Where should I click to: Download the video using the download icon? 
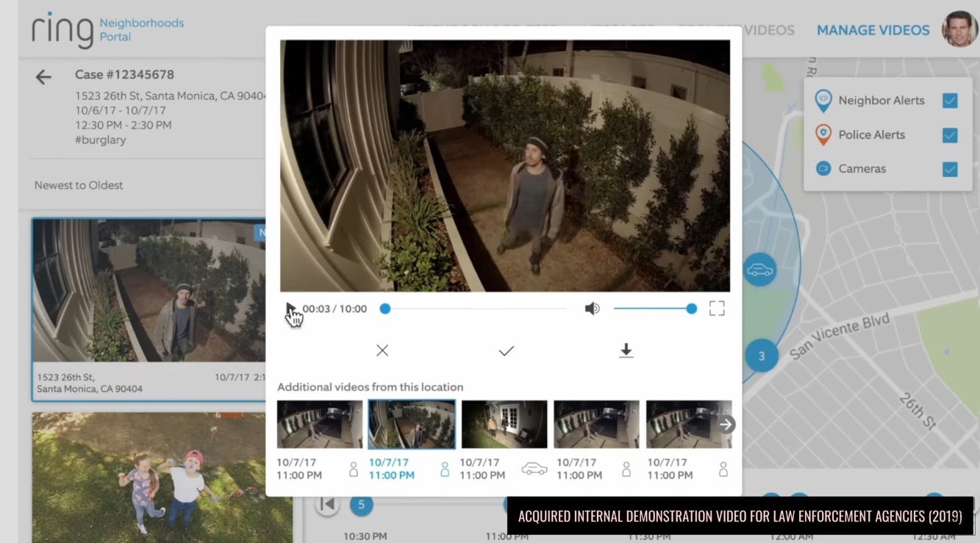(x=626, y=350)
